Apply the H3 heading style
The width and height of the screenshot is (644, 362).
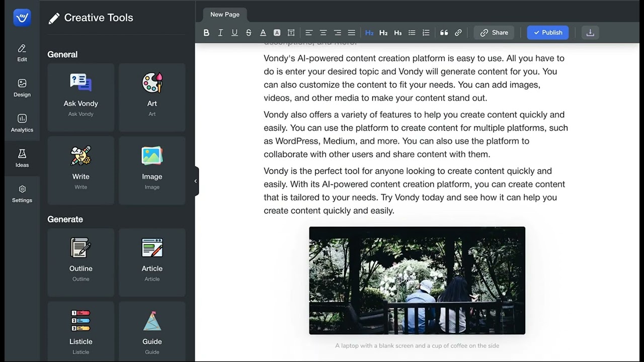click(397, 33)
